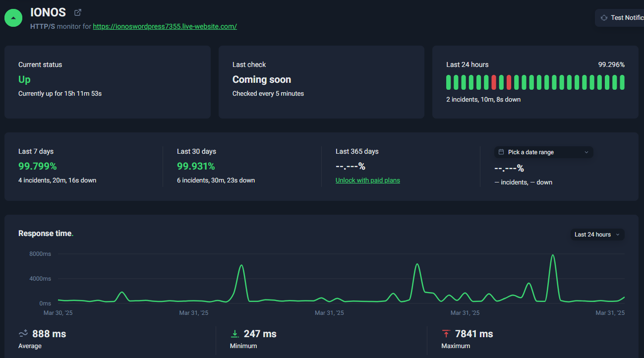
Task: Click 'Checked every 5 minutes' text
Action: [268, 94]
